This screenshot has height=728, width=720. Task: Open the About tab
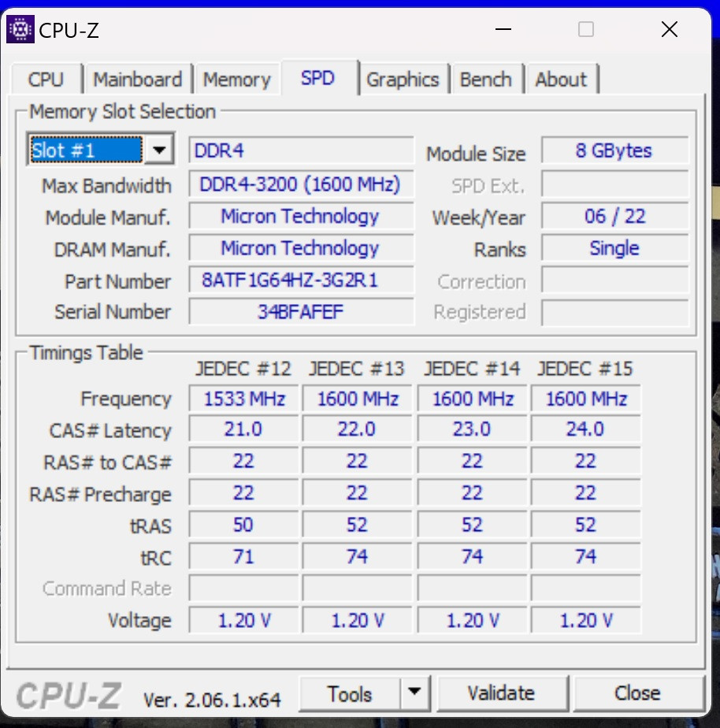click(x=561, y=80)
